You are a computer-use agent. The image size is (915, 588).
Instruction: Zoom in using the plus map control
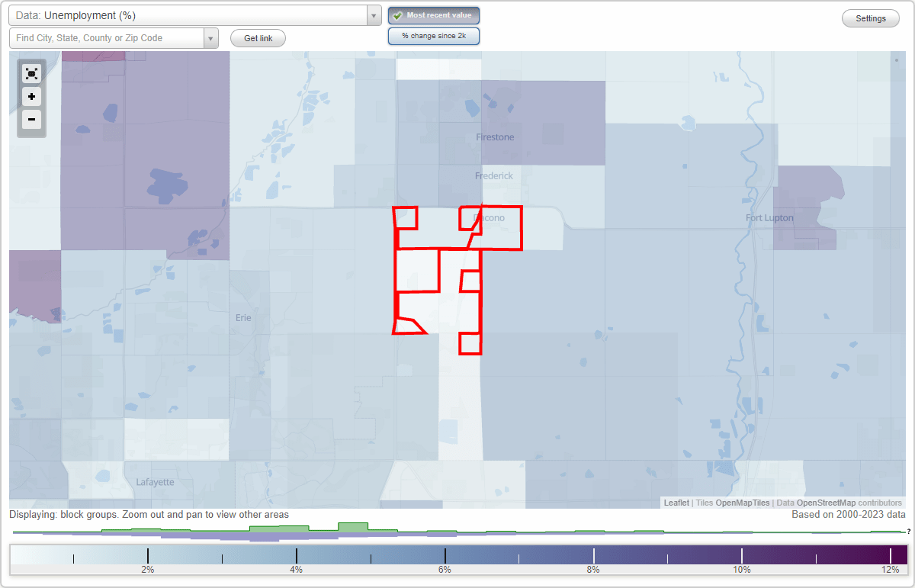[x=31, y=97]
